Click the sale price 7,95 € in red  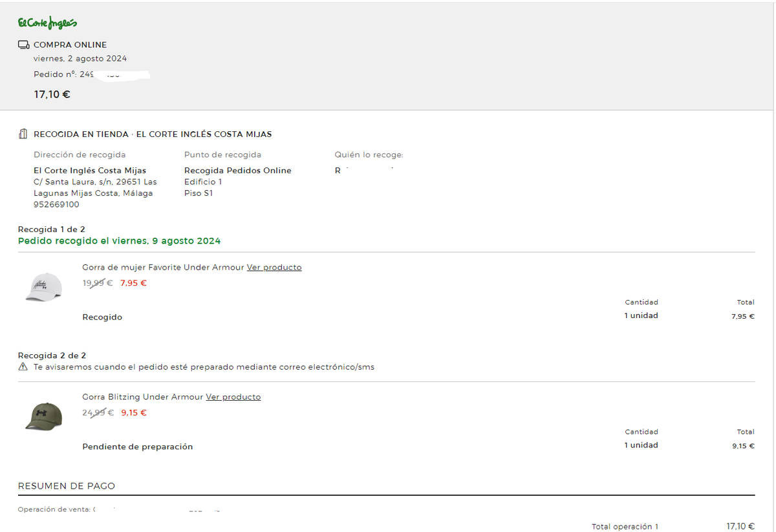pos(133,283)
